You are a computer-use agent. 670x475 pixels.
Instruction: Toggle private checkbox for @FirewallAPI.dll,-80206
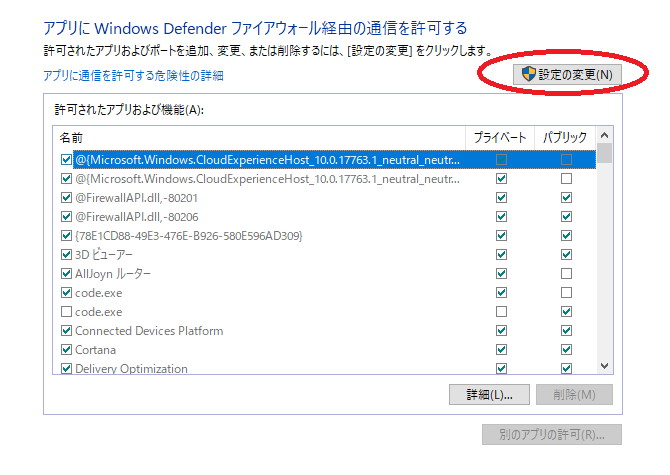tap(501, 217)
